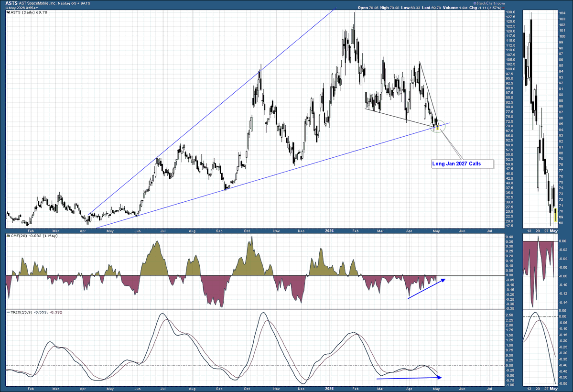Click the Low 68.33 value in header
This screenshot has height=392, width=573.
point(411,8)
